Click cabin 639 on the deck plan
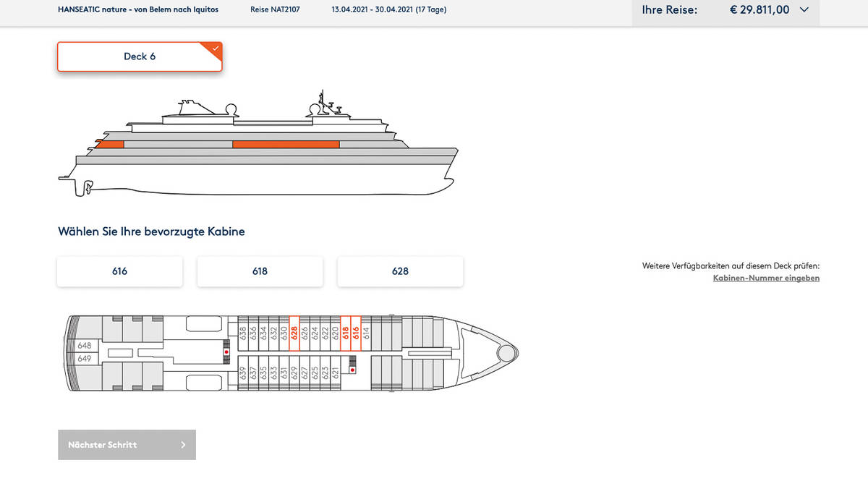This screenshot has height=489, width=868. pyautogui.click(x=243, y=373)
